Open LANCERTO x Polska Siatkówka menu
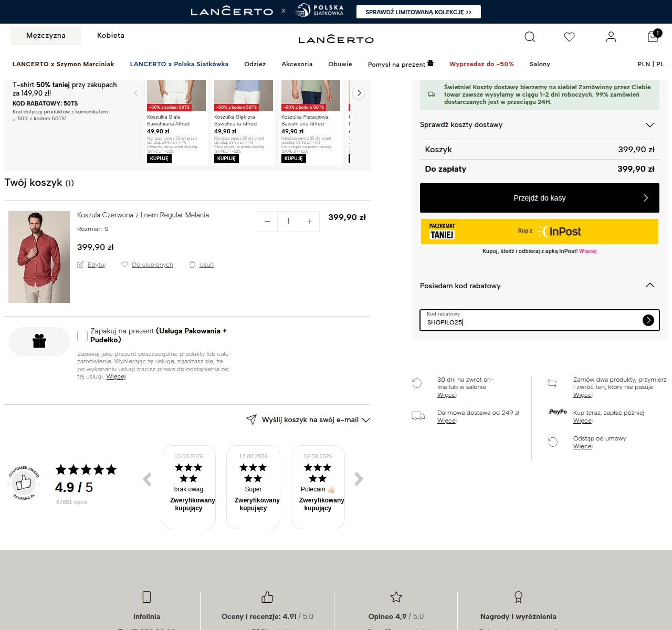Screen dimensions: 672x630 pos(179,64)
